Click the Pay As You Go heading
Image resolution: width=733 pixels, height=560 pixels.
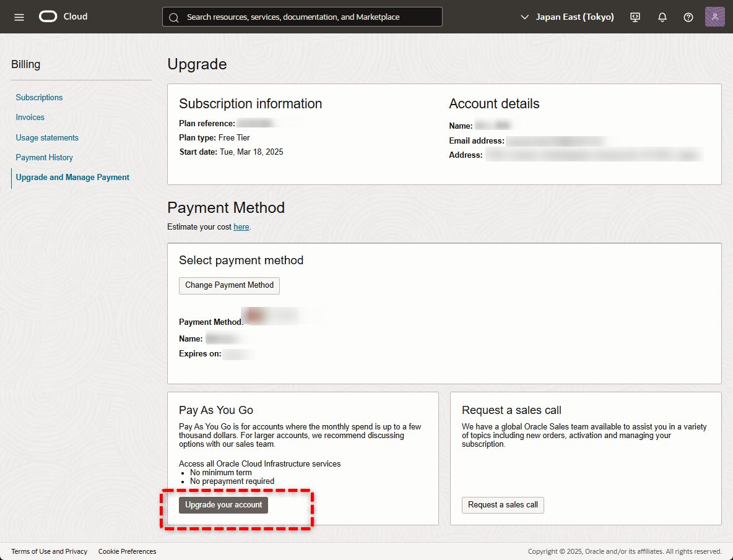point(216,410)
